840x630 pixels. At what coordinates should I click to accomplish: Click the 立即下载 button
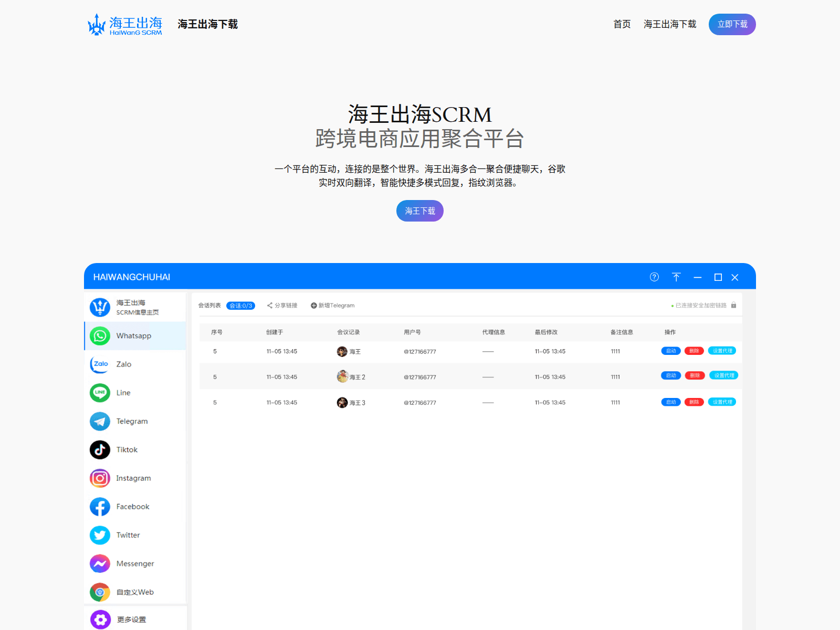click(732, 24)
